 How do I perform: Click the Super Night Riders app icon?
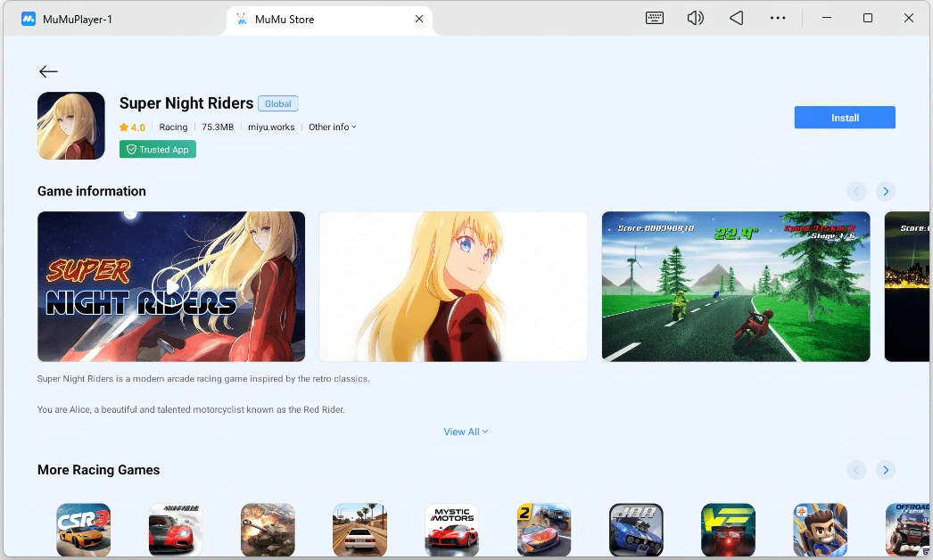pyautogui.click(x=70, y=126)
